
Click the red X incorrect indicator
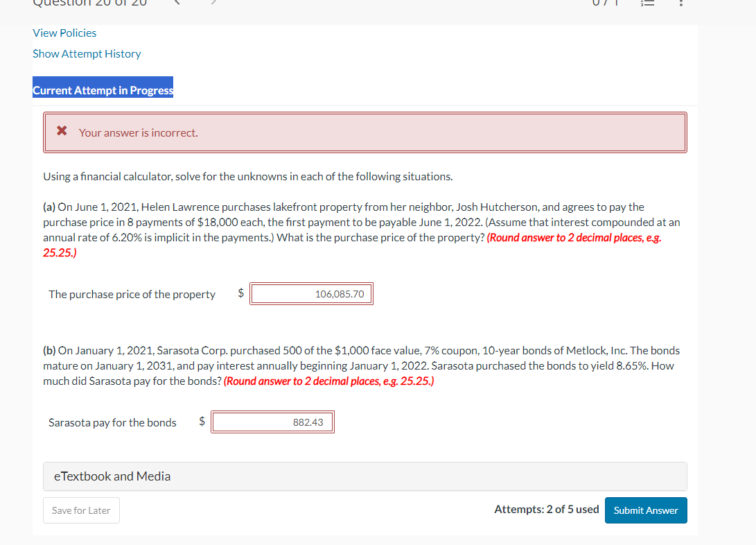[x=62, y=132]
